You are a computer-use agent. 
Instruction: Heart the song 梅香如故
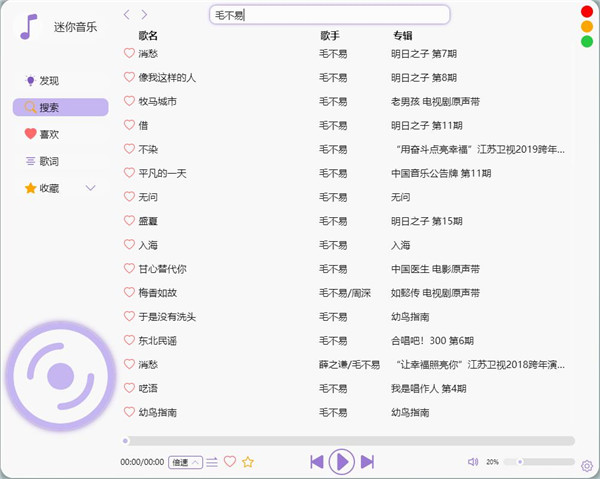[129, 292]
